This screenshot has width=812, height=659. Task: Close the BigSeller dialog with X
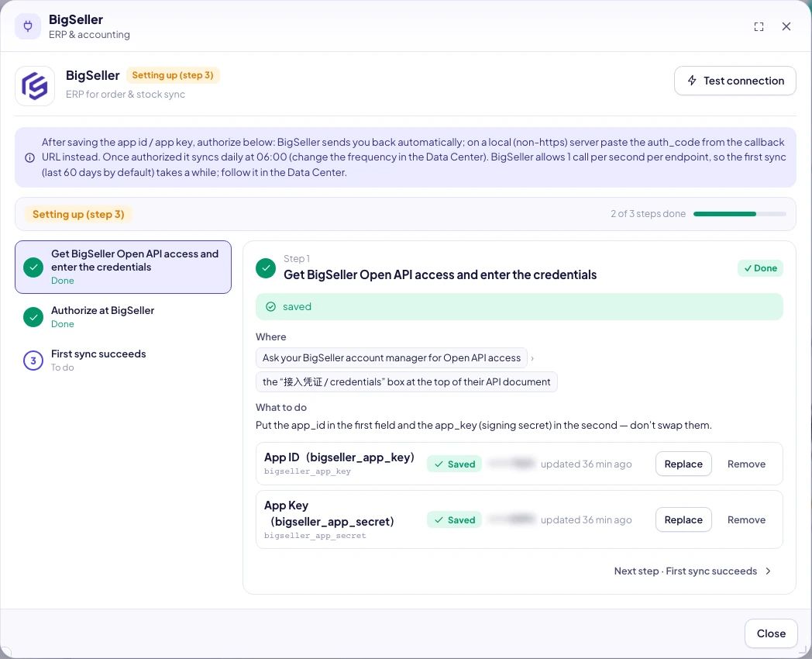tap(786, 26)
